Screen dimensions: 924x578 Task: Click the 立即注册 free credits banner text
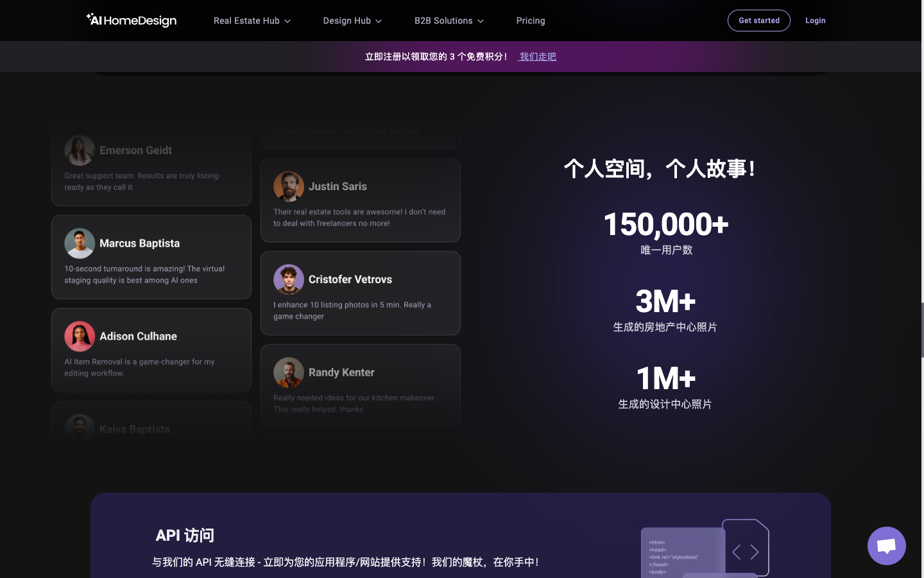(436, 57)
